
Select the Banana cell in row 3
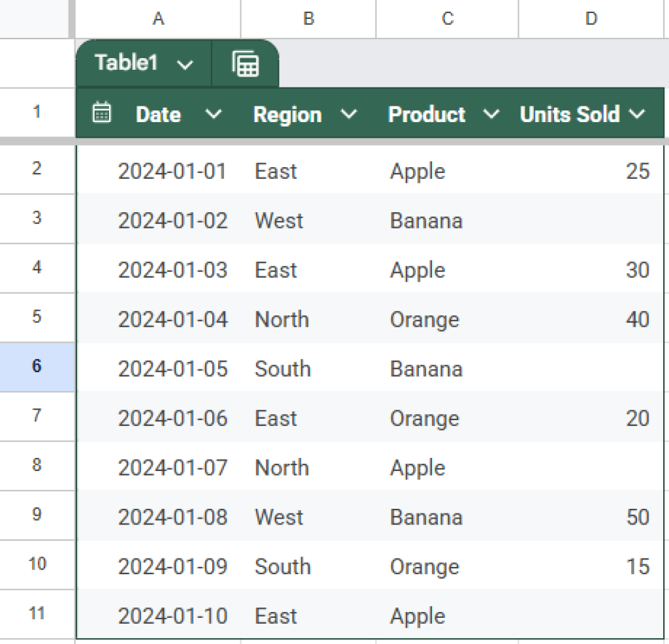click(426, 221)
